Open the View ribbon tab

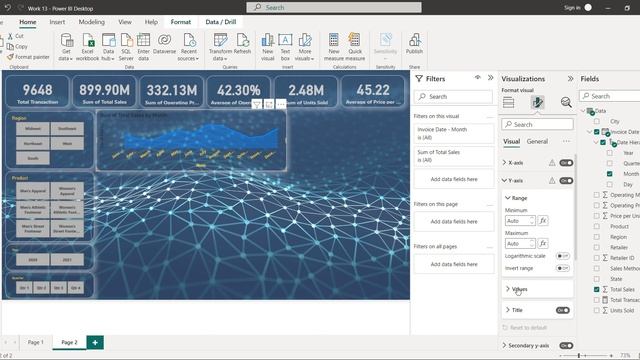click(125, 22)
